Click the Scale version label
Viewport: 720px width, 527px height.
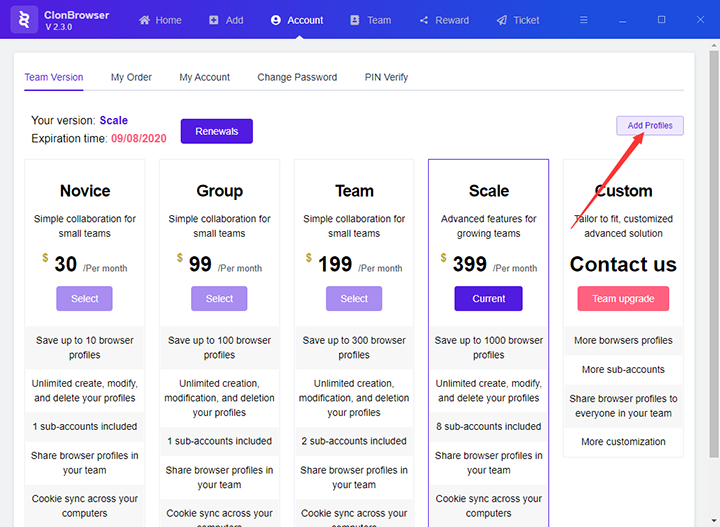click(x=114, y=120)
